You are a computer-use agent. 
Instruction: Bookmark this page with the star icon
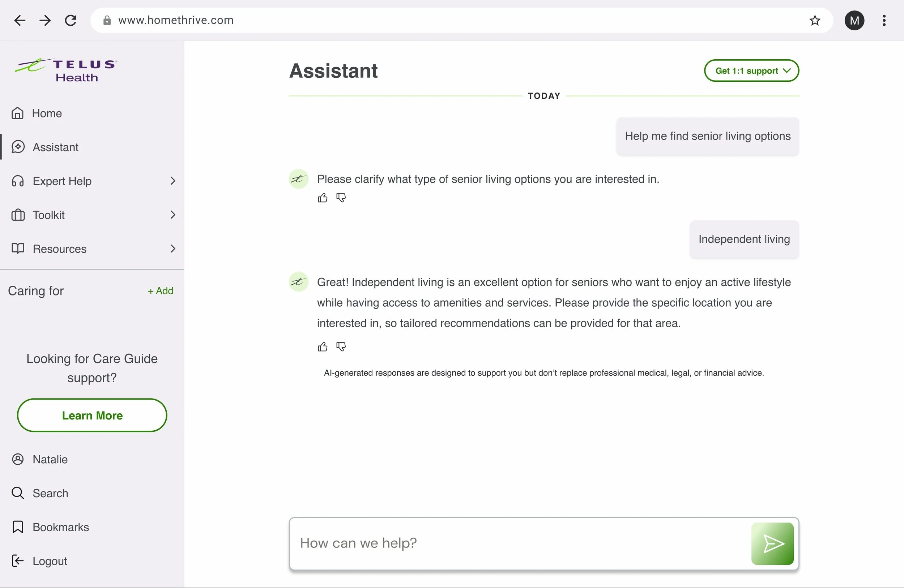click(814, 20)
